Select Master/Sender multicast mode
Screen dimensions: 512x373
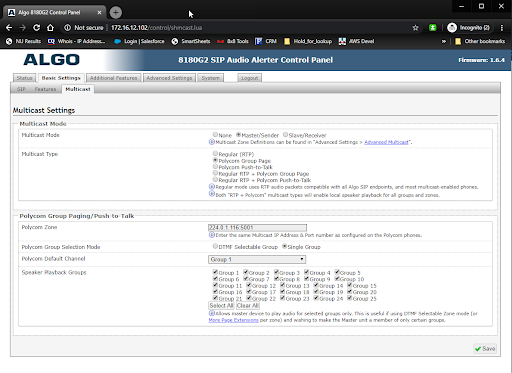[238, 135]
